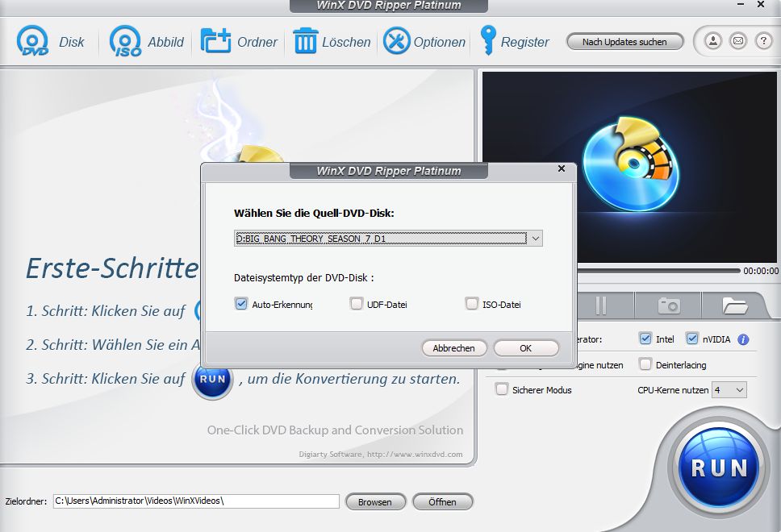781x532 pixels.
Task: Click Nach Updates suchen button
Action: (624, 42)
